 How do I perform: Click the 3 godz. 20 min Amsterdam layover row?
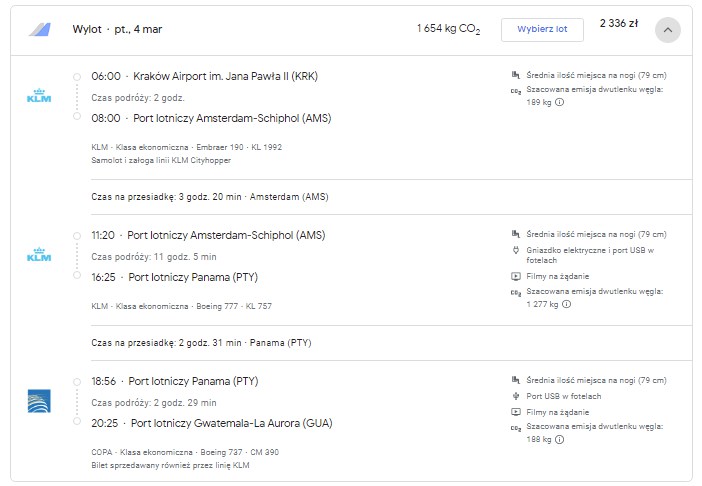pos(391,197)
